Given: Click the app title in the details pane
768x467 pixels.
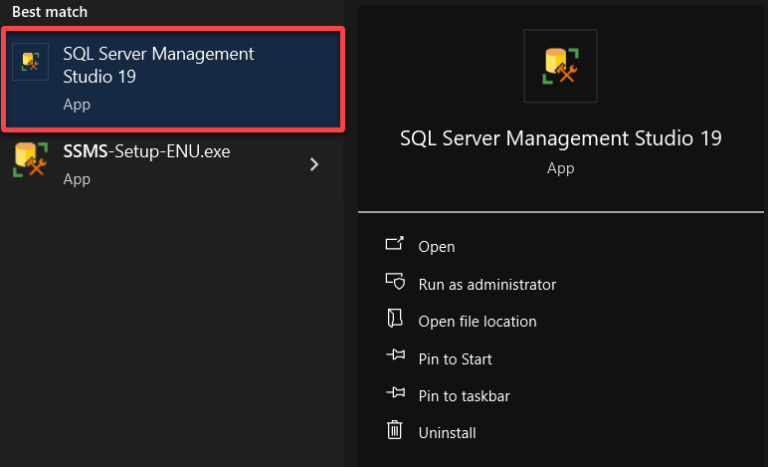Looking at the screenshot, I should 560,138.
